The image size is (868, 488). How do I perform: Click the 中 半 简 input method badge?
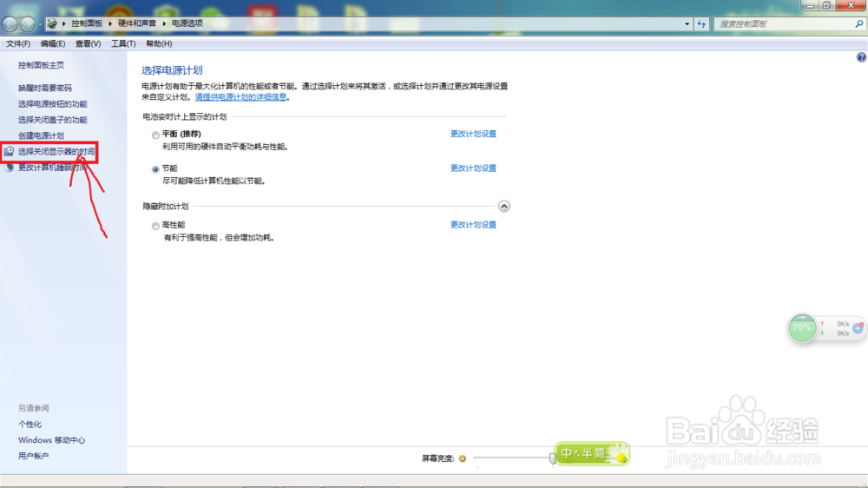click(x=591, y=453)
